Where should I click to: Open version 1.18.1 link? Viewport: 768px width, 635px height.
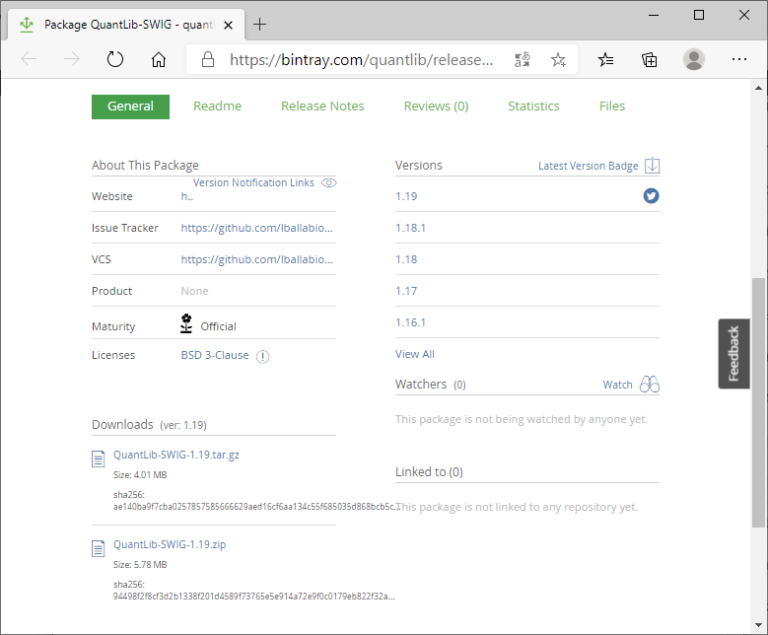410,228
